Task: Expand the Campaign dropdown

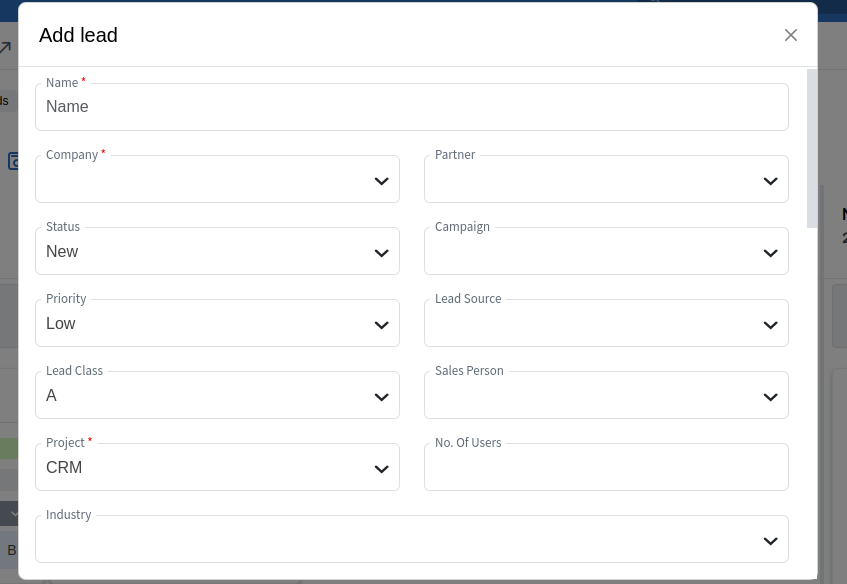Action: (606, 252)
